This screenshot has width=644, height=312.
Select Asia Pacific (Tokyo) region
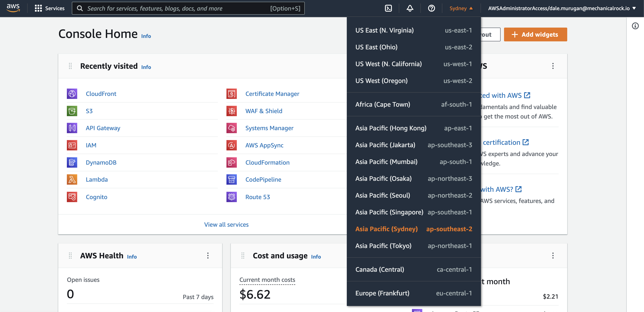[414, 246]
